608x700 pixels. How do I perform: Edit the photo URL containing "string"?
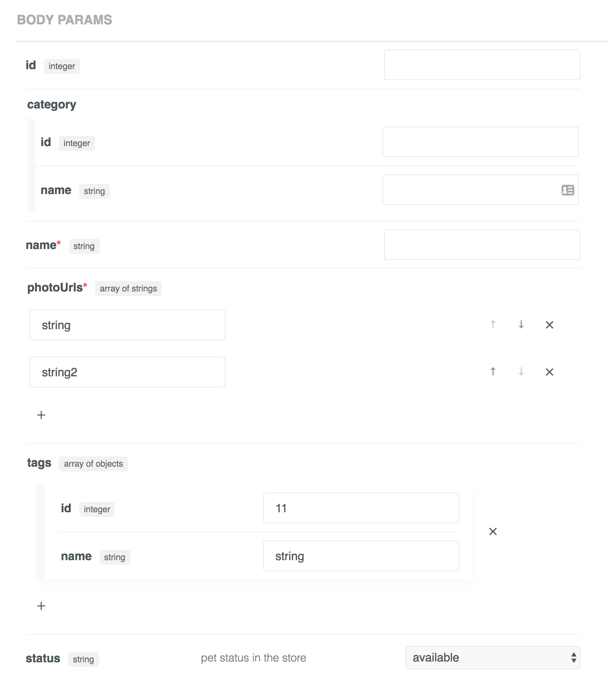pos(126,324)
